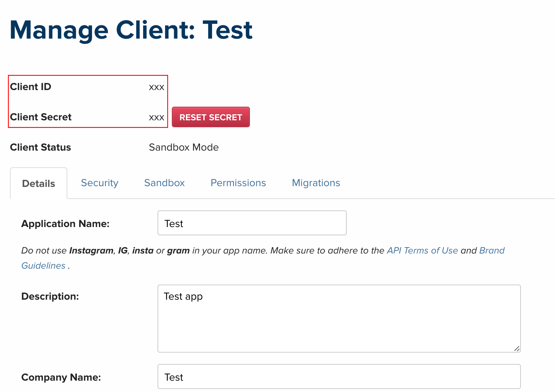This screenshot has width=555, height=392.
Task: Click the Client Status label
Action: [41, 147]
